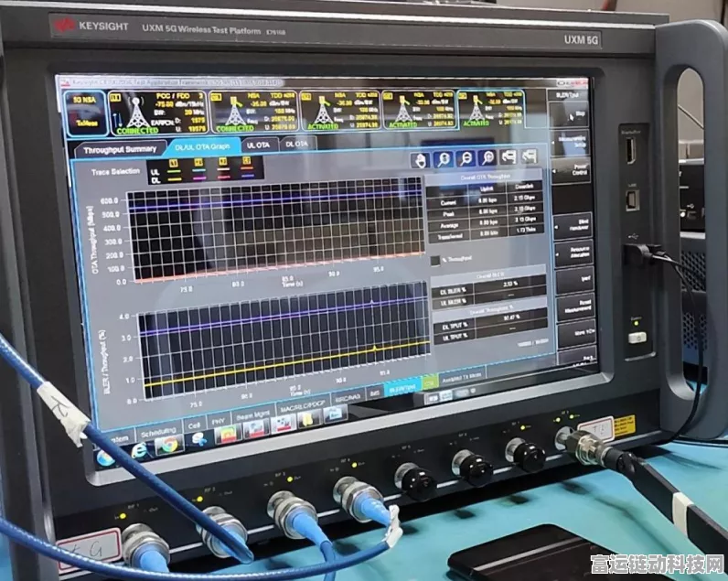Click the 5G NSA mode tile at the top left
728x581 pixels.
[85, 113]
